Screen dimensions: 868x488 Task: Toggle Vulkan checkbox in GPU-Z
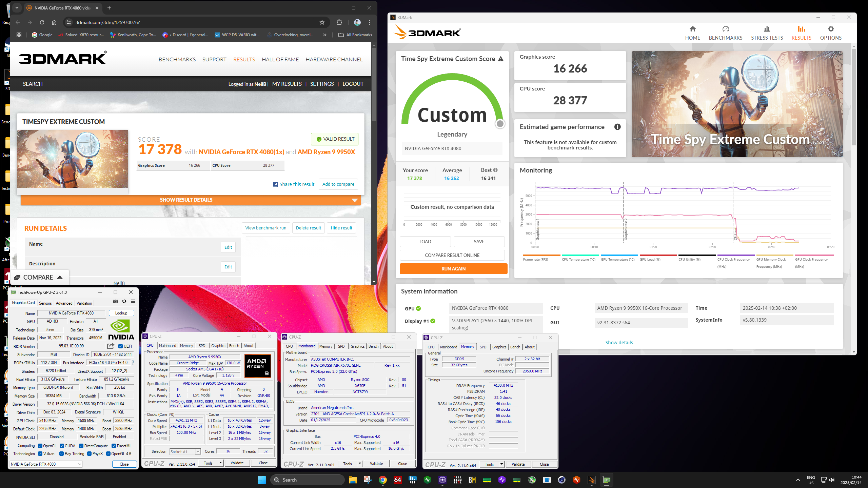coord(40,454)
